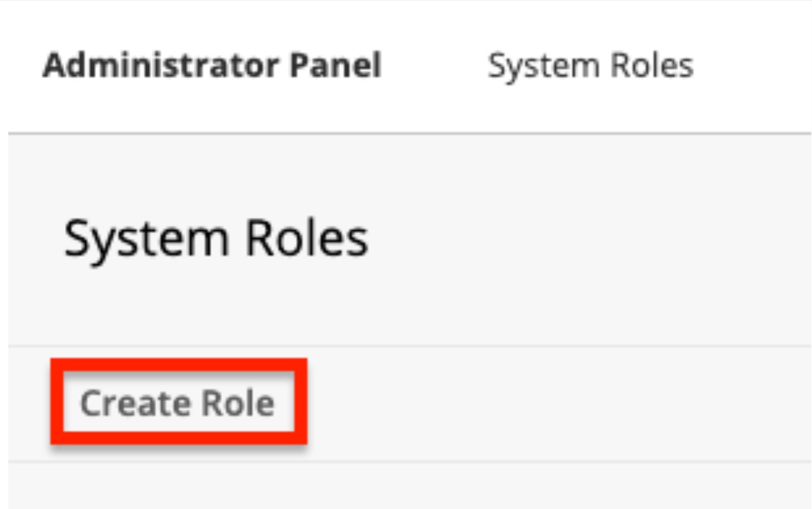812x509 pixels.
Task: Click the heading below the breadcrumb bar
Action: pos(216,239)
